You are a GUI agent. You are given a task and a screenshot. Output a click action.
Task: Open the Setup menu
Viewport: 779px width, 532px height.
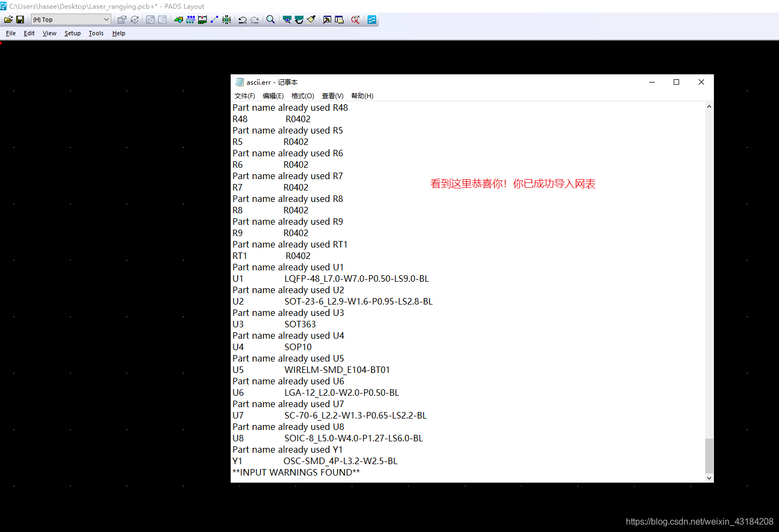[x=73, y=33]
